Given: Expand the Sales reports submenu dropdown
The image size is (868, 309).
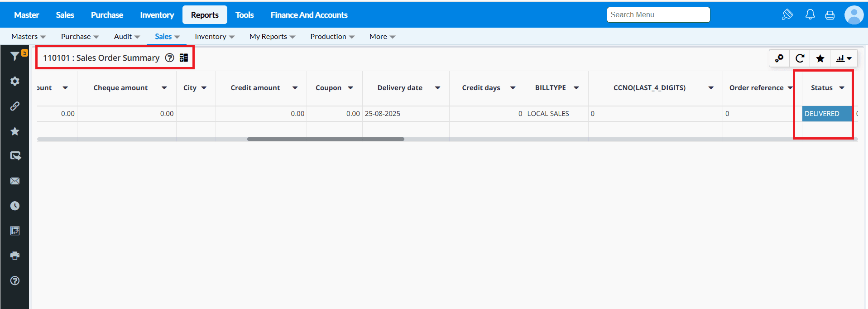Looking at the screenshot, I should point(167,37).
